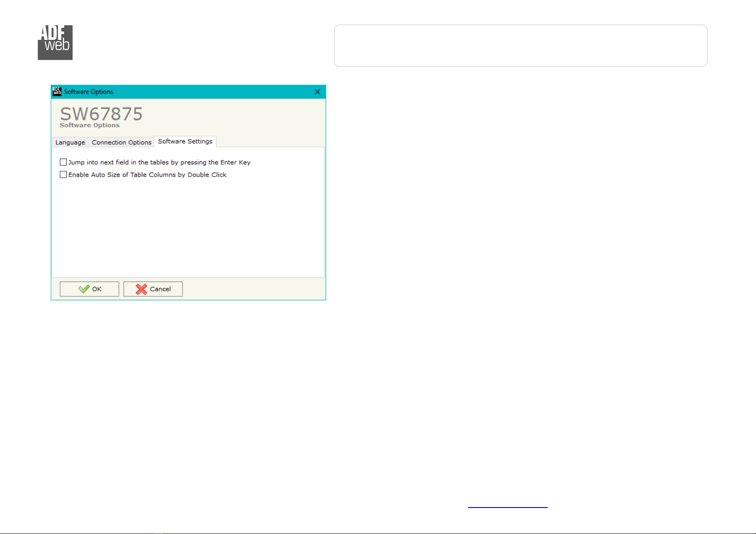Confirm with the OK button

tap(89, 289)
